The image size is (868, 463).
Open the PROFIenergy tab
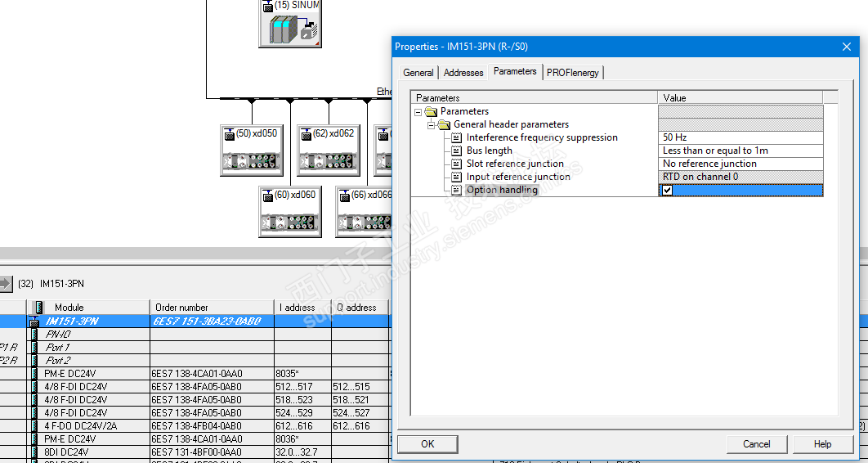[x=573, y=73]
